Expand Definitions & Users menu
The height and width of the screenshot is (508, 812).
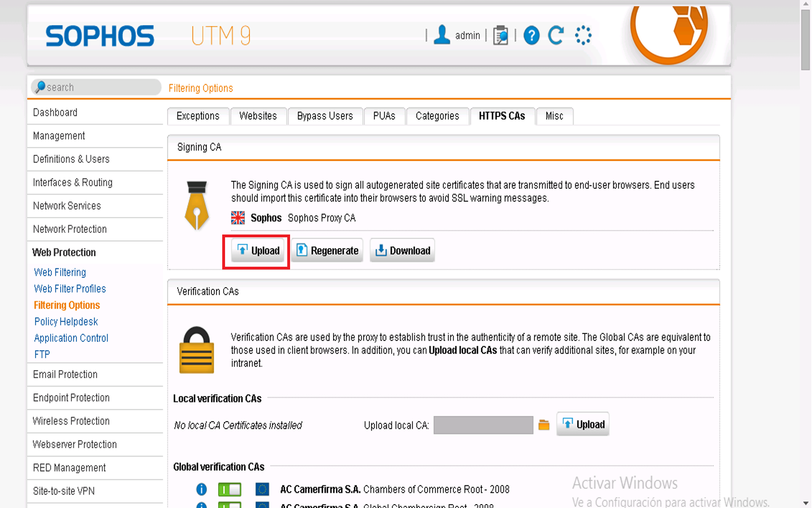click(95, 159)
